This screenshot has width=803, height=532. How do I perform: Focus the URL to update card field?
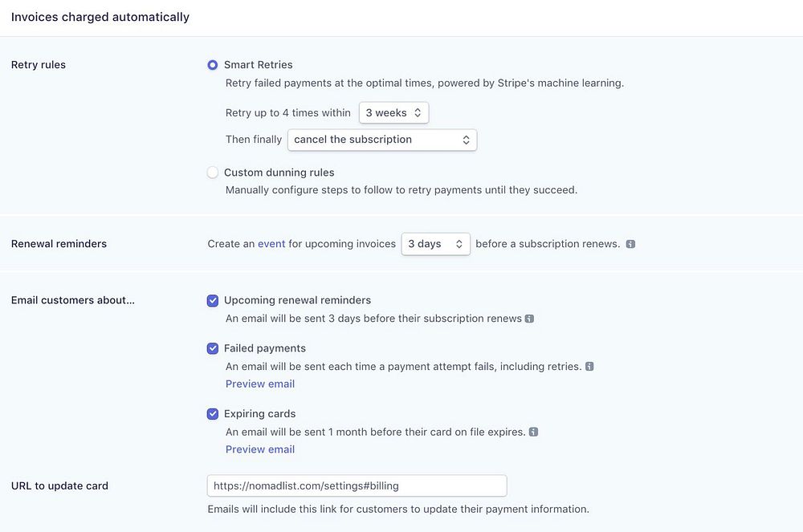click(x=357, y=485)
